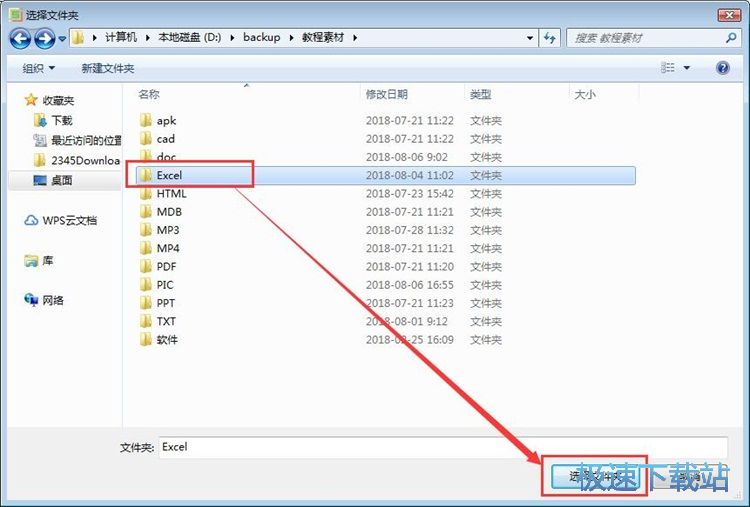This screenshot has width=750, height=507.
Task: Click the Back navigation arrow
Action: (x=20, y=38)
